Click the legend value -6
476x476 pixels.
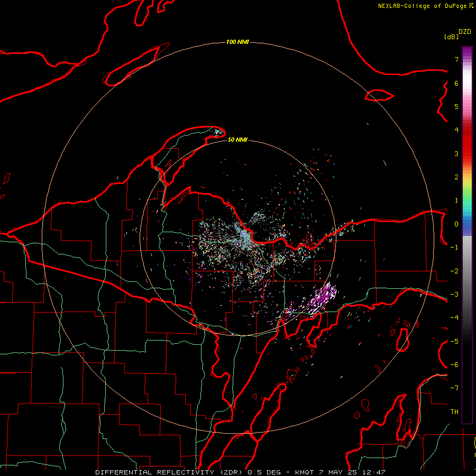click(454, 365)
